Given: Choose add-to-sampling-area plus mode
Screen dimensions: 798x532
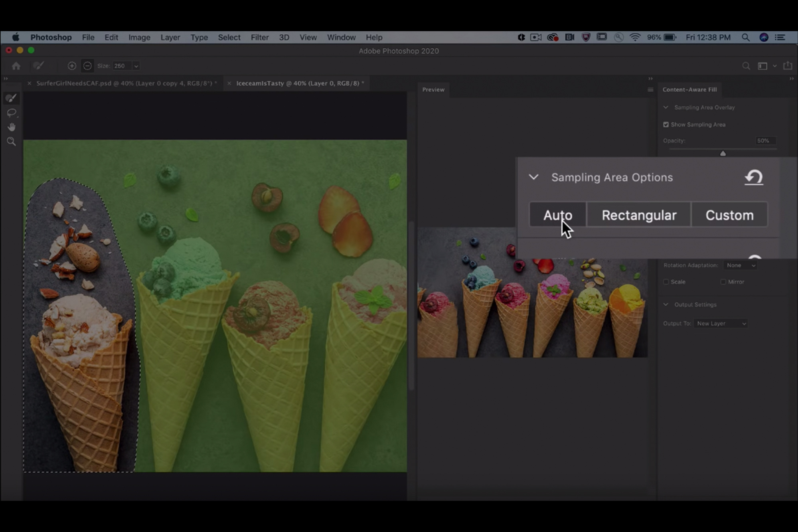Looking at the screenshot, I should tap(72, 66).
